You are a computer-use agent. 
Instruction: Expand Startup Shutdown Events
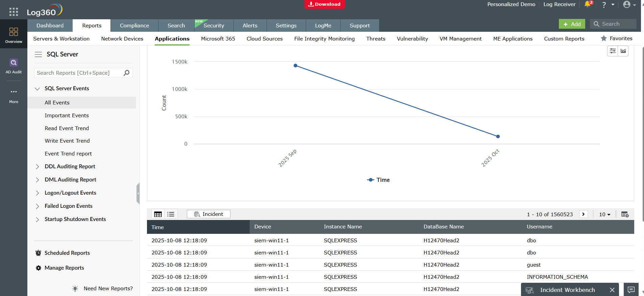(x=38, y=219)
